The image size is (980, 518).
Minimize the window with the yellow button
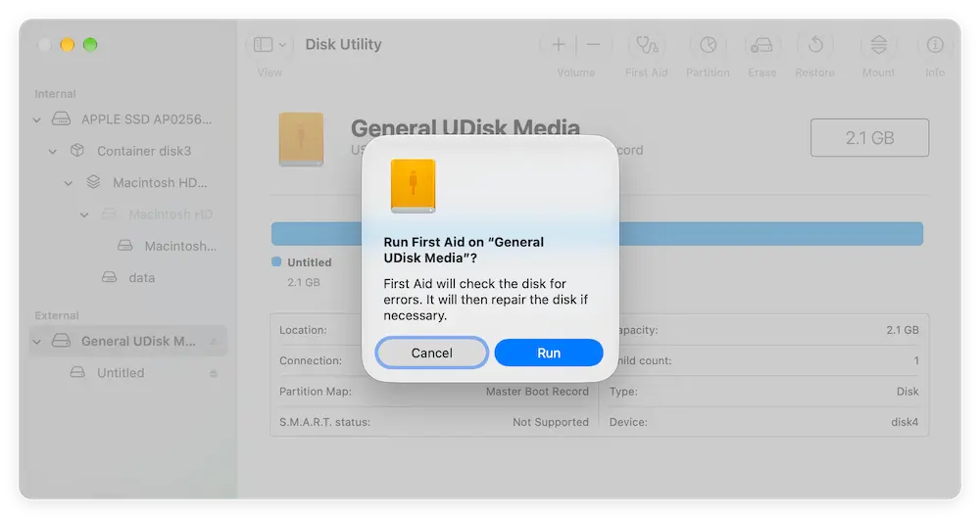click(67, 44)
